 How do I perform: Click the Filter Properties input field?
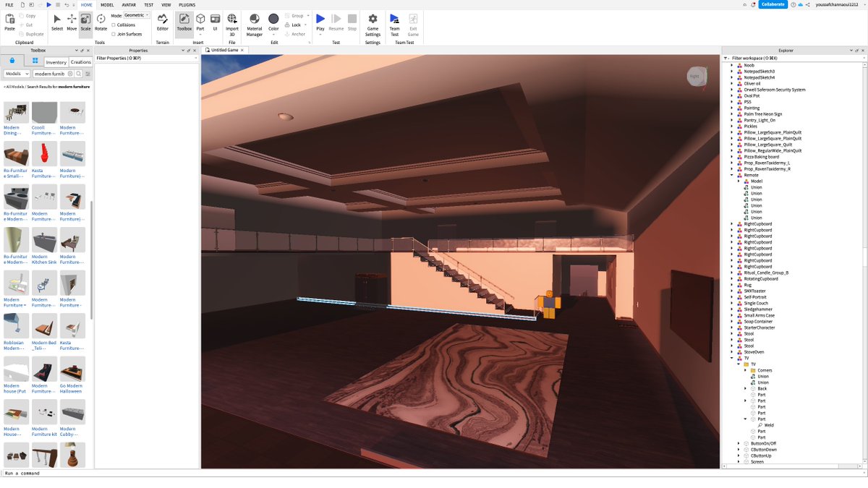[147, 58]
